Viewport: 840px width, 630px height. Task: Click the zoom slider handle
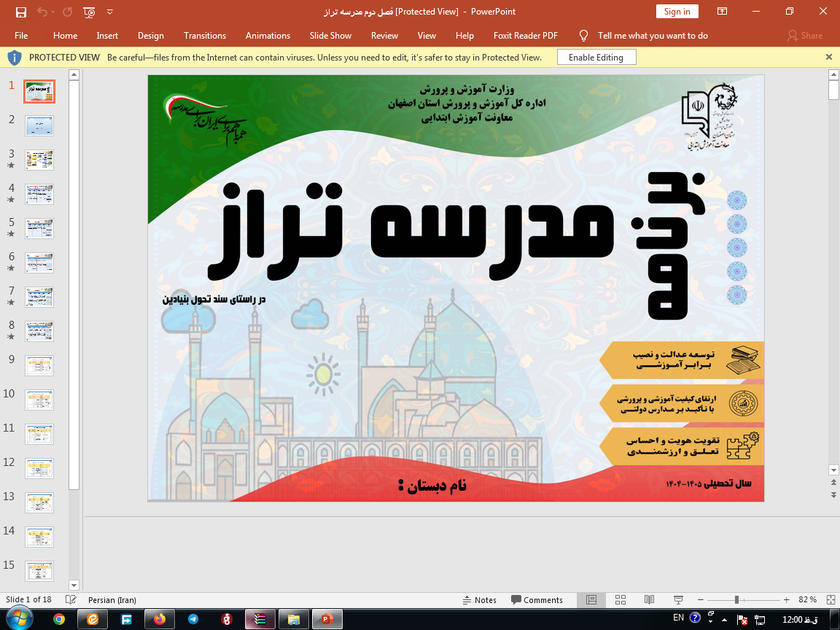coord(736,600)
